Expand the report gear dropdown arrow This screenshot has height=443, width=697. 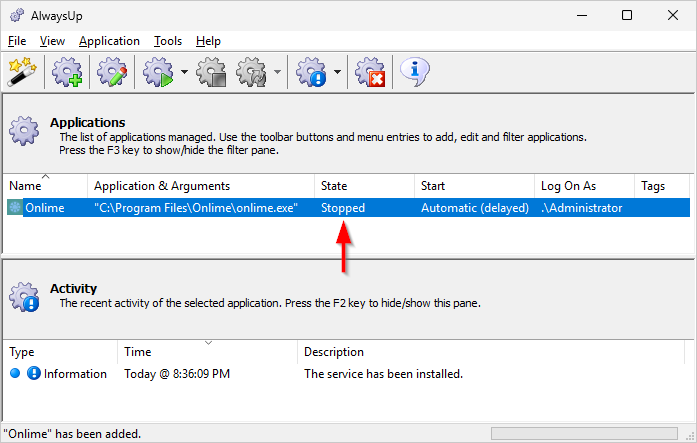point(337,72)
